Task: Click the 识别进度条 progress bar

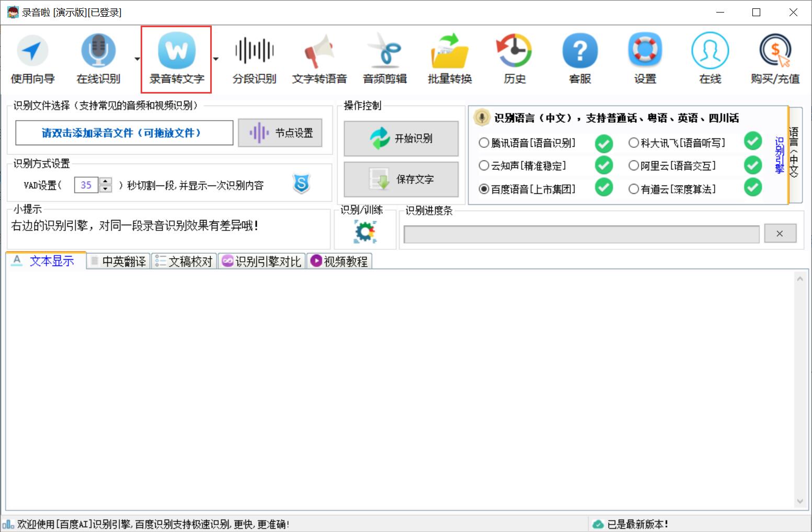Action: pos(581,234)
